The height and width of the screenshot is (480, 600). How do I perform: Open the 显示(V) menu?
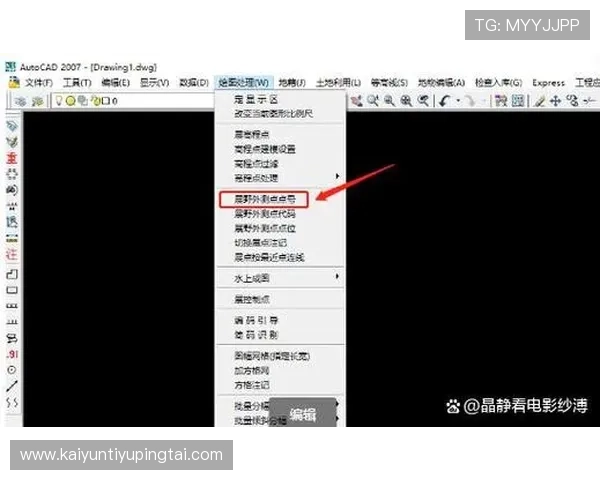(x=155, y=83)
